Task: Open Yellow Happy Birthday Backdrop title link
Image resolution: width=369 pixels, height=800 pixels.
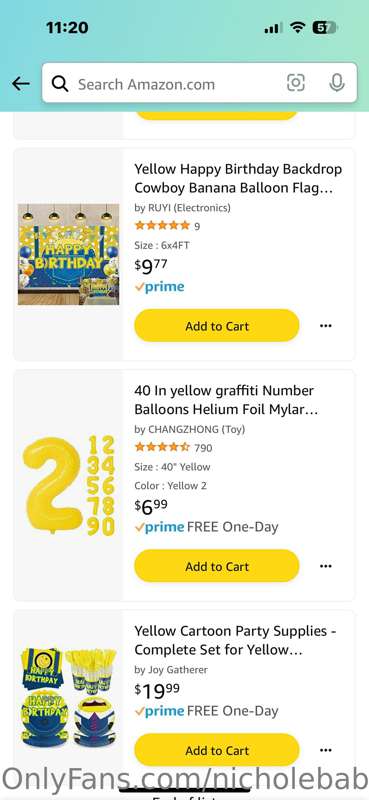Action: click(x=238, y=179)
